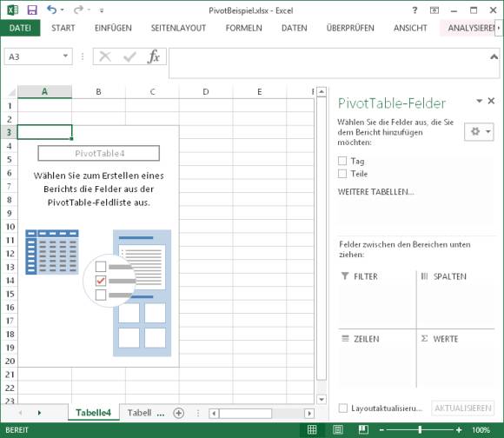Viewport: 504px width, 438px height.
Task: Click the WEITERE TABELLEN link
Action: [375, 192]
